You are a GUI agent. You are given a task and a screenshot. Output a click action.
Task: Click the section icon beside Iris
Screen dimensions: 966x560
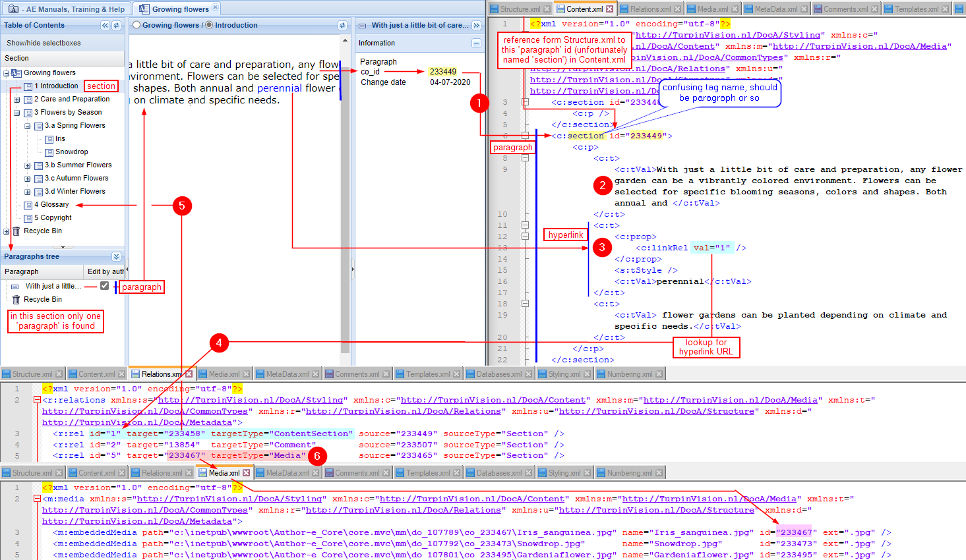[x=49, y=139]
